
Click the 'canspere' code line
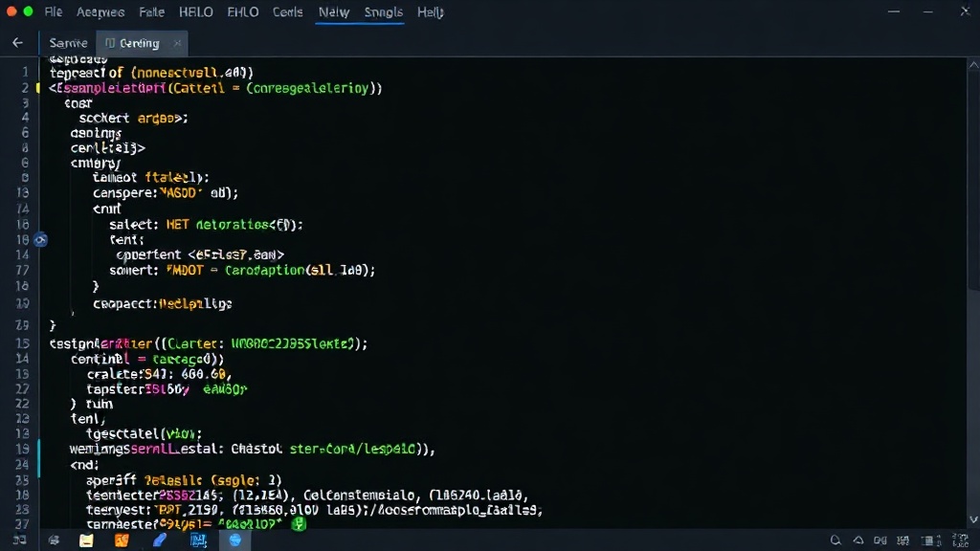pyautogui.click(x=166, y=193)
